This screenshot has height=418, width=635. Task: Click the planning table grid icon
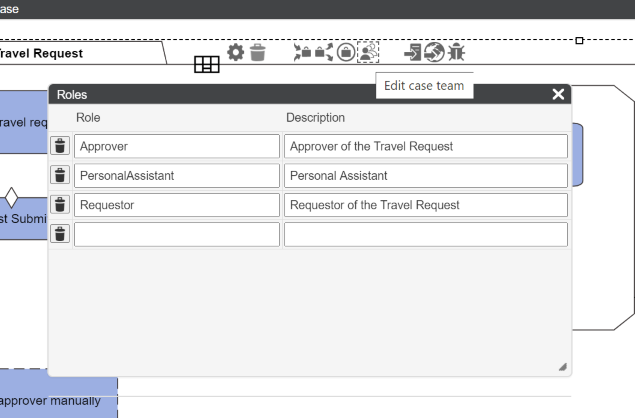coord(207,64)
